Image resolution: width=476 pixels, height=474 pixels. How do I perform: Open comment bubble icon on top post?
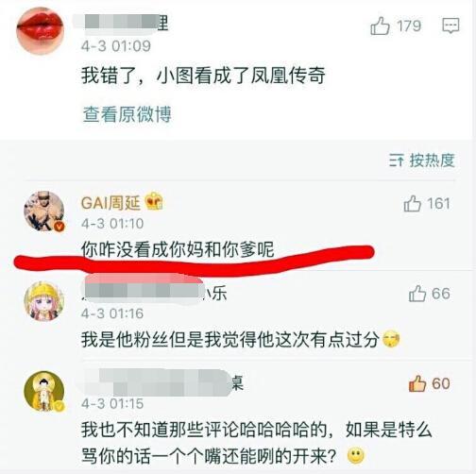click(450, 25)
